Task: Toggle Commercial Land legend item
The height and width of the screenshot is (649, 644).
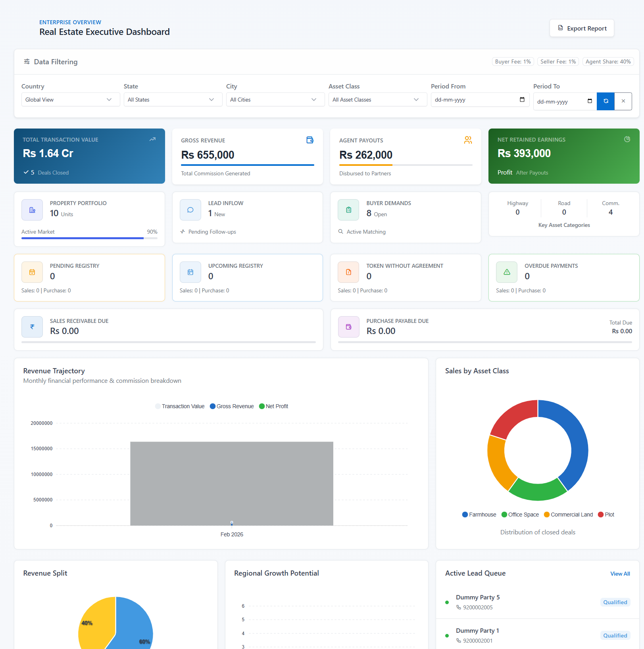Action: [568, 515]
